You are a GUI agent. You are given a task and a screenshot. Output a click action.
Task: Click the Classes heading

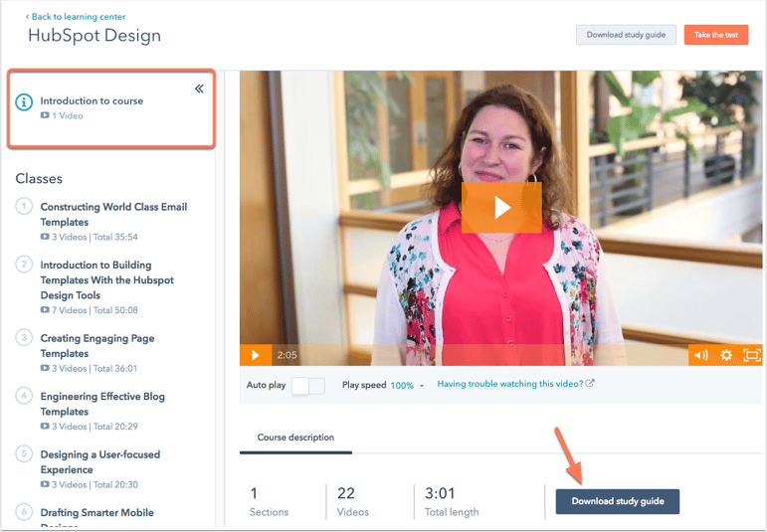pyautogui.click(x=39, y=178)
